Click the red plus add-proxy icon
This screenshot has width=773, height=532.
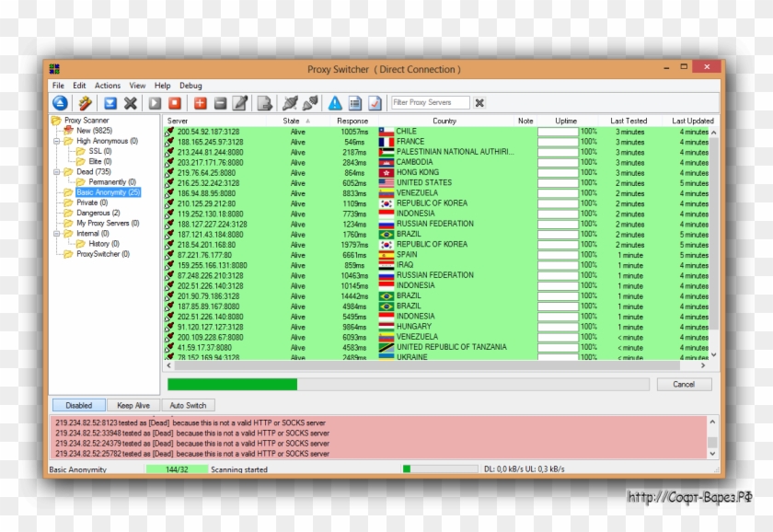[x=200, y=103]
